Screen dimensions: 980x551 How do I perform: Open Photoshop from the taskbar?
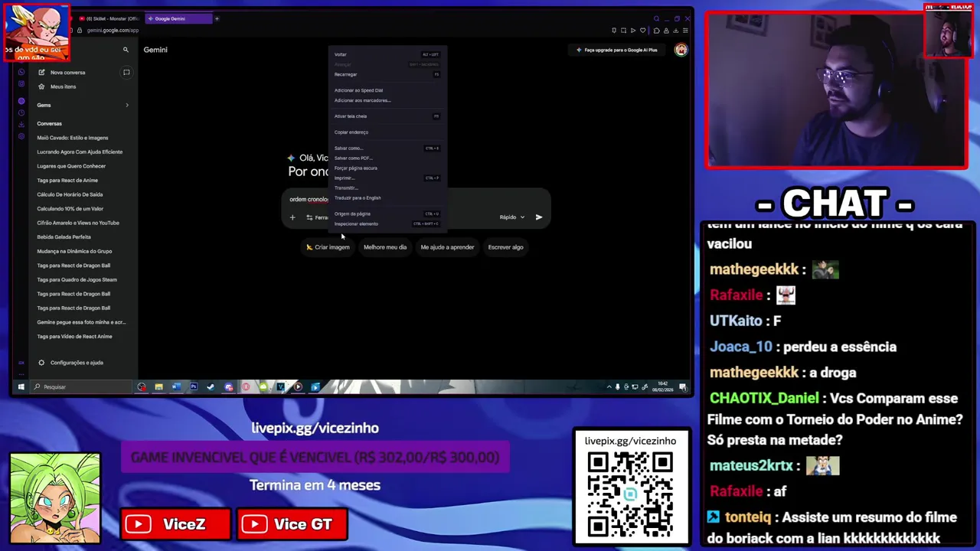193,387
